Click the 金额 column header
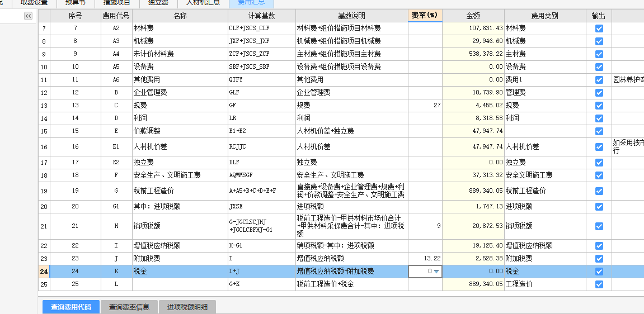Viewport: 644px width, 314px height. point(473,16)
